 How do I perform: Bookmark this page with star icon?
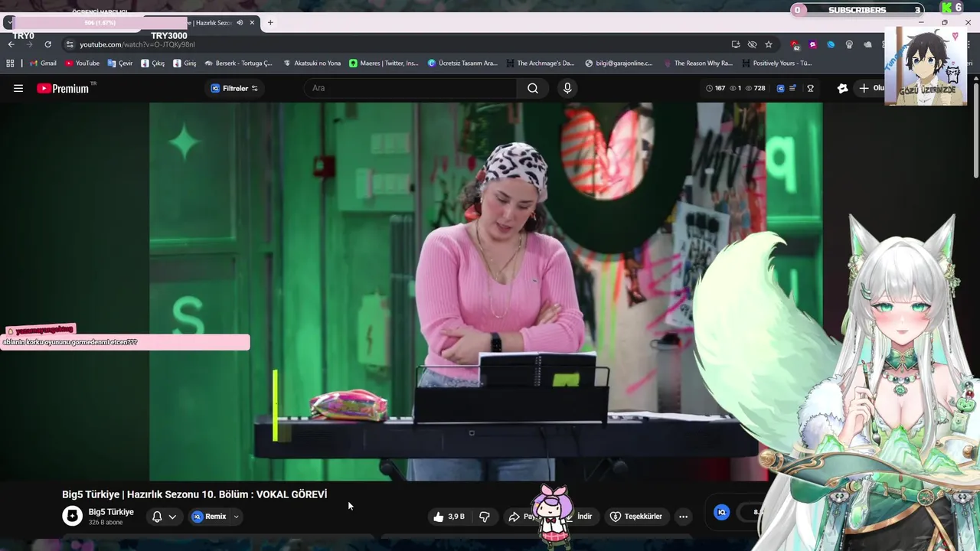click(769, 44)
